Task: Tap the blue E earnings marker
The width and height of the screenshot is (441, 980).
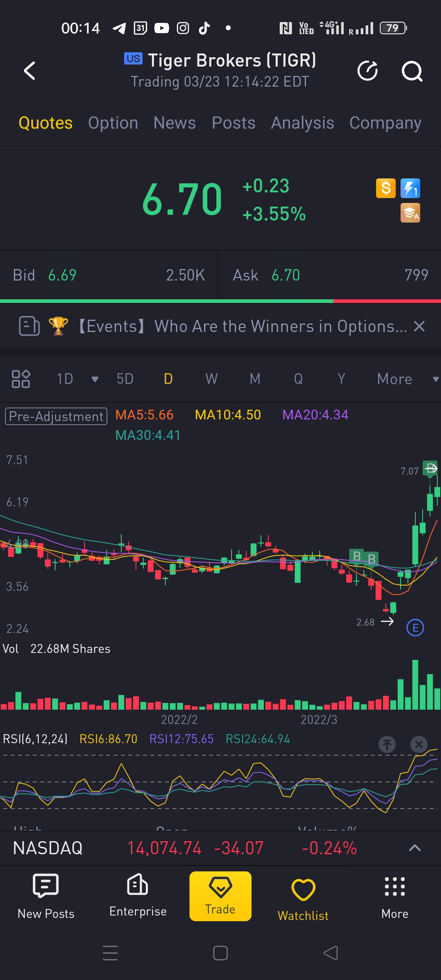Action: [x=415, y=628]
